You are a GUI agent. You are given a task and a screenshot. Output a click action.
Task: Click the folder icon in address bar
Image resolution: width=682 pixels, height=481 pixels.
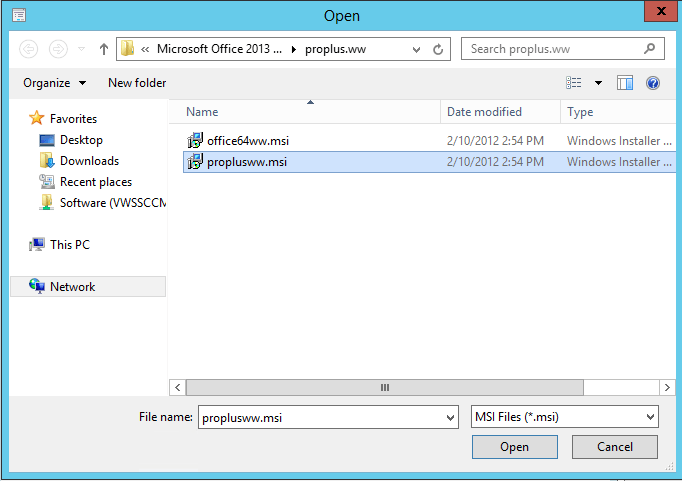pos(127,49)
